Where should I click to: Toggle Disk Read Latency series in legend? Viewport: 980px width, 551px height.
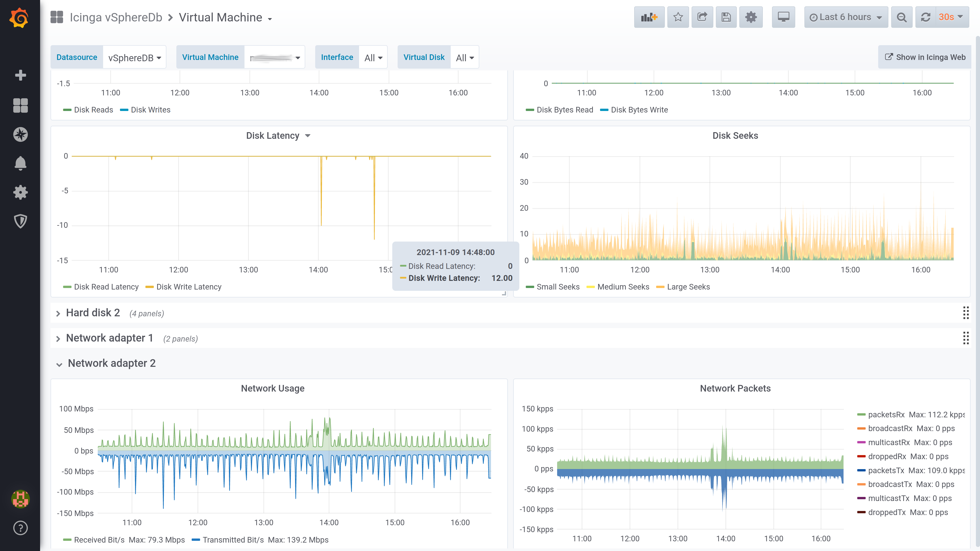[x=106, y=287]
